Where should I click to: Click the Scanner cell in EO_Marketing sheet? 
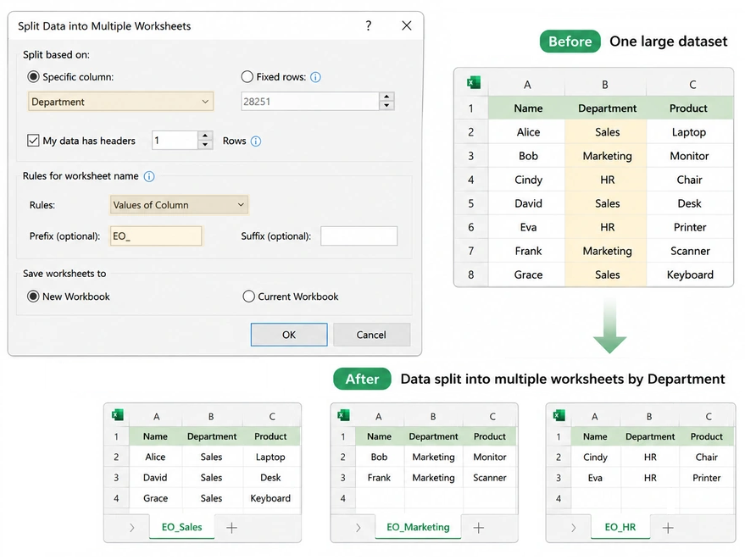pyautogui.click(x=489, y=478)
